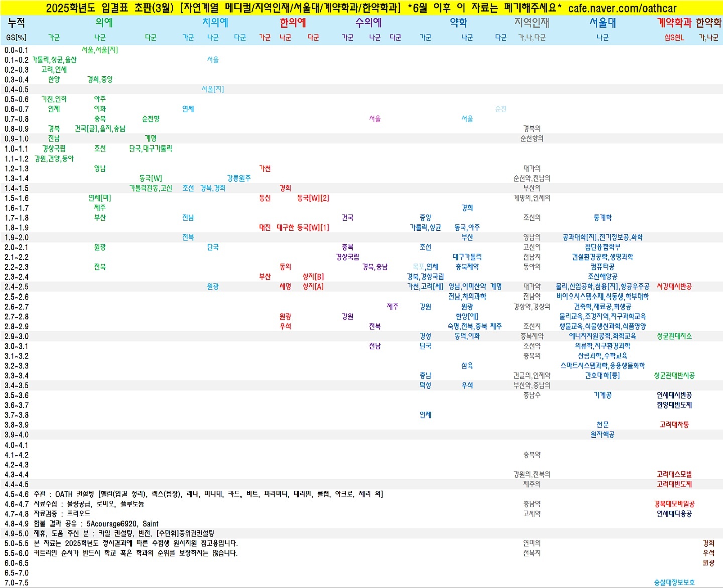Select the '강원,건양,동아' cell
The width and height of the screenshot is (723, 588).
(54, 159)
